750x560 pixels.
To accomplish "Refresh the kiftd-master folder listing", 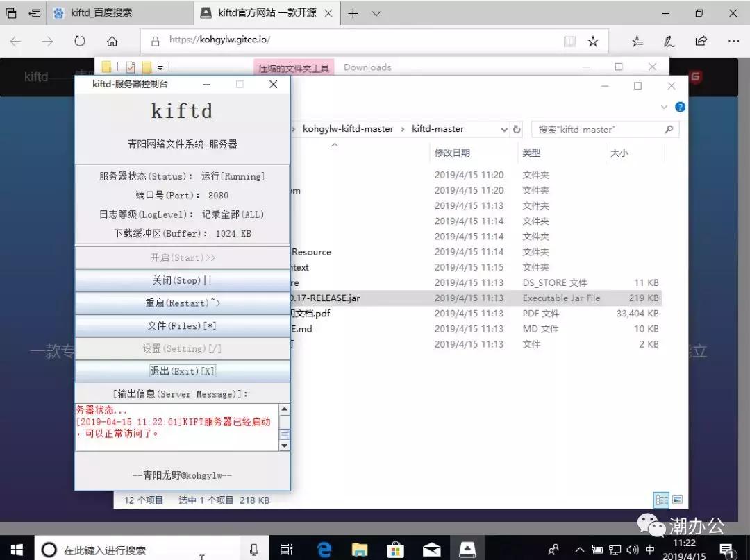I will (x=515, y=129).
